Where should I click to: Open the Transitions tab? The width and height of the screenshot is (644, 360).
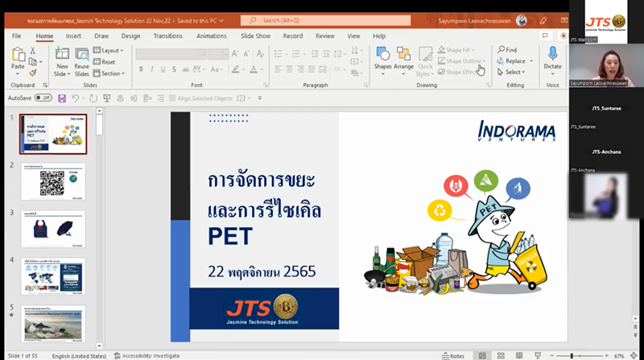coord(167,35)
